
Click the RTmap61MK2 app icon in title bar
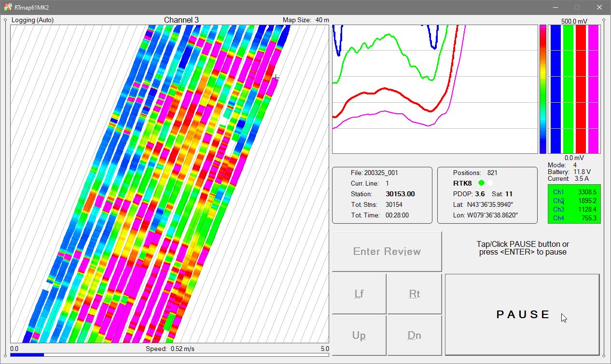8,7
